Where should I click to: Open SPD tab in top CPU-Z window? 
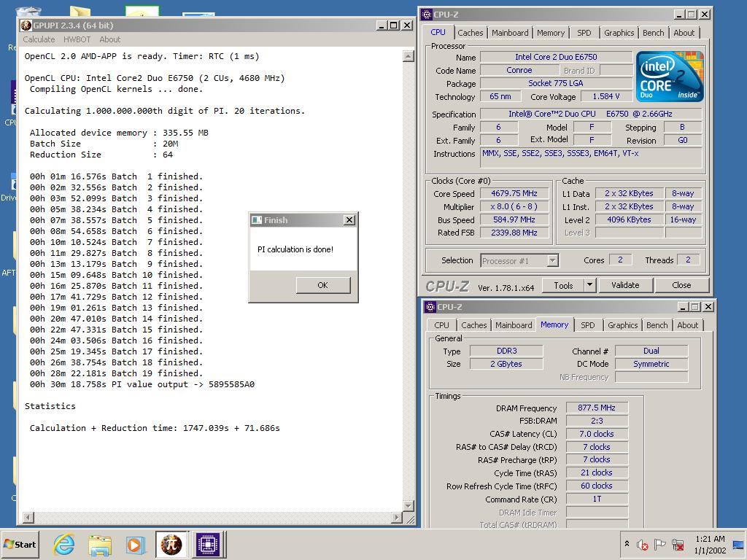(x=584, y=33)
